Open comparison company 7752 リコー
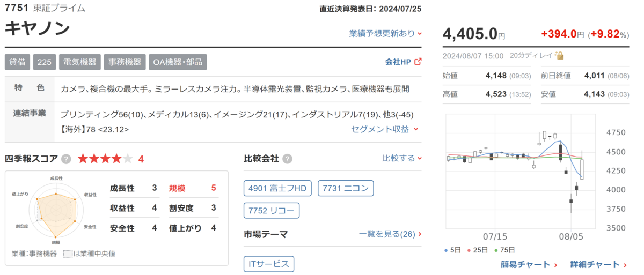 tap(272, 211)
